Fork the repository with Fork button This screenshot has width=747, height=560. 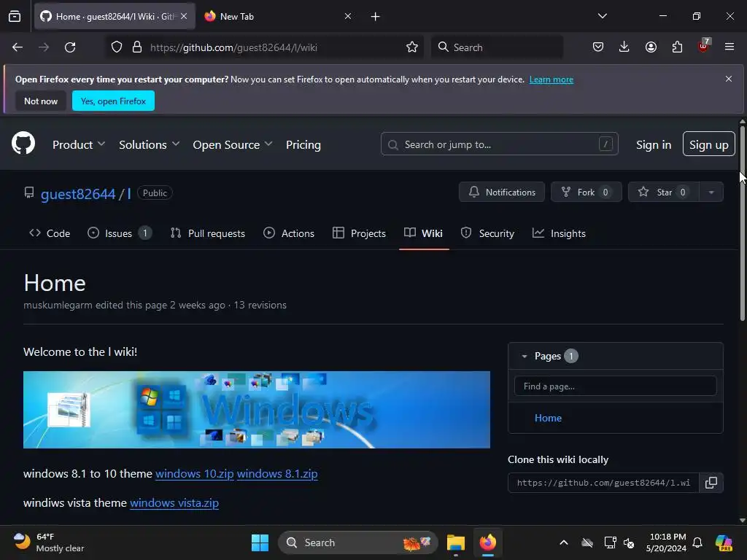(587, 192)
